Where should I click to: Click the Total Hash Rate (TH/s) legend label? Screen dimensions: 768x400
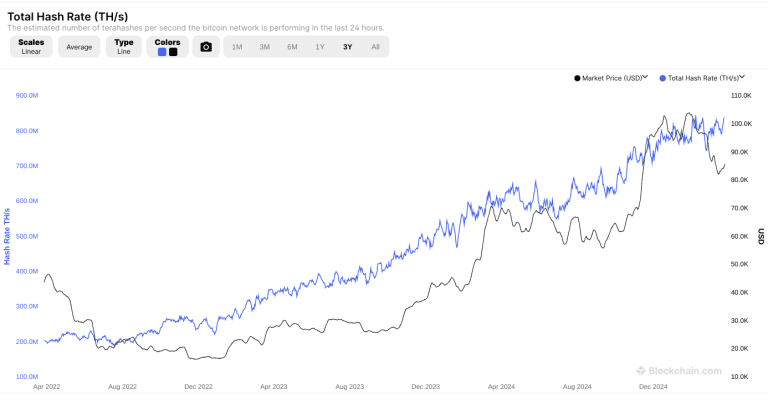tap(704, 77)
